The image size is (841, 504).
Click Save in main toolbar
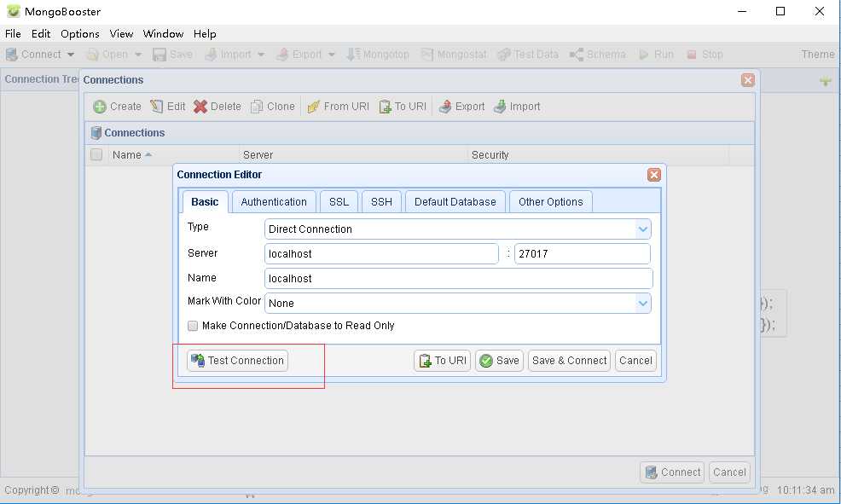pyautogui.click(x=172, y=55)
